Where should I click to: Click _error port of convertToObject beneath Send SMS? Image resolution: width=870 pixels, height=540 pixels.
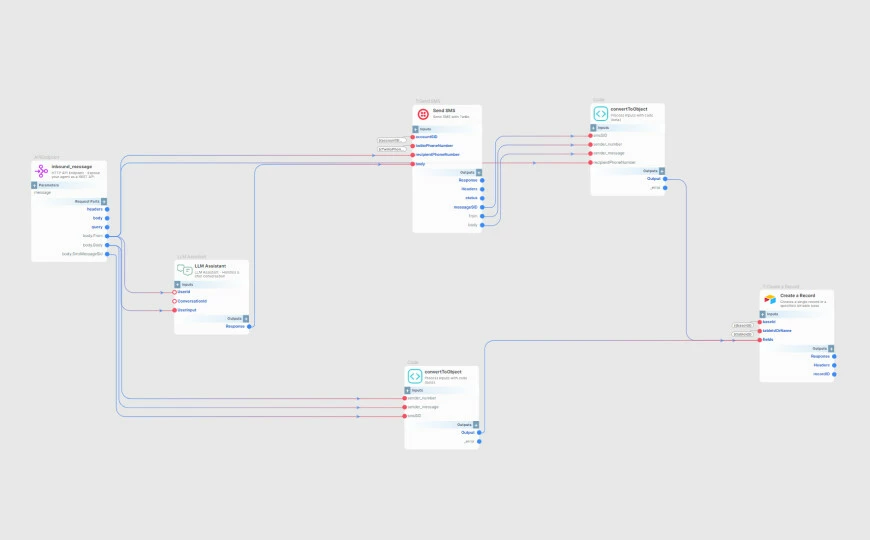pyautogui.click(x=479, y=442)
